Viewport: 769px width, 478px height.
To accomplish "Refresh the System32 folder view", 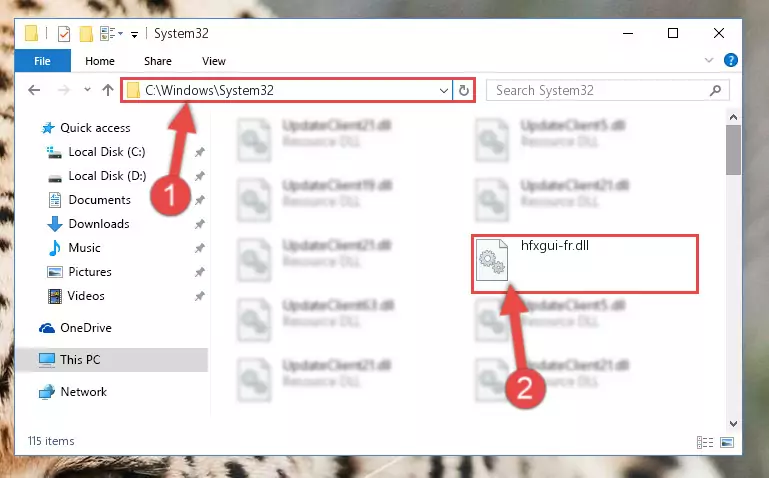I will point(463,90).
